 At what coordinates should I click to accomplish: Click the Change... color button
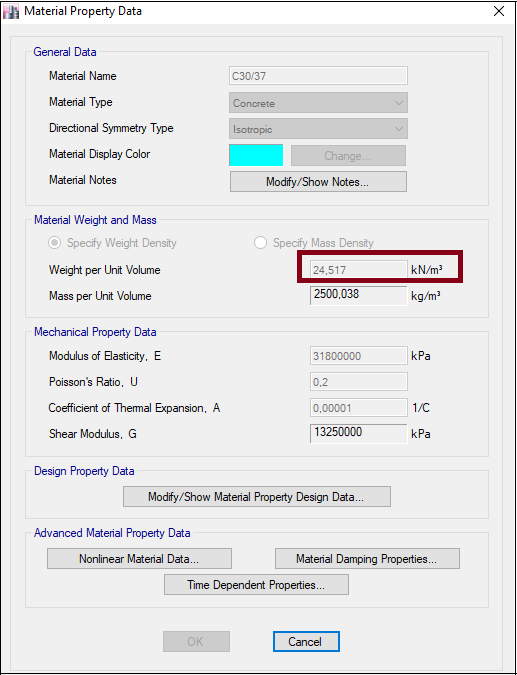point(348,155)
